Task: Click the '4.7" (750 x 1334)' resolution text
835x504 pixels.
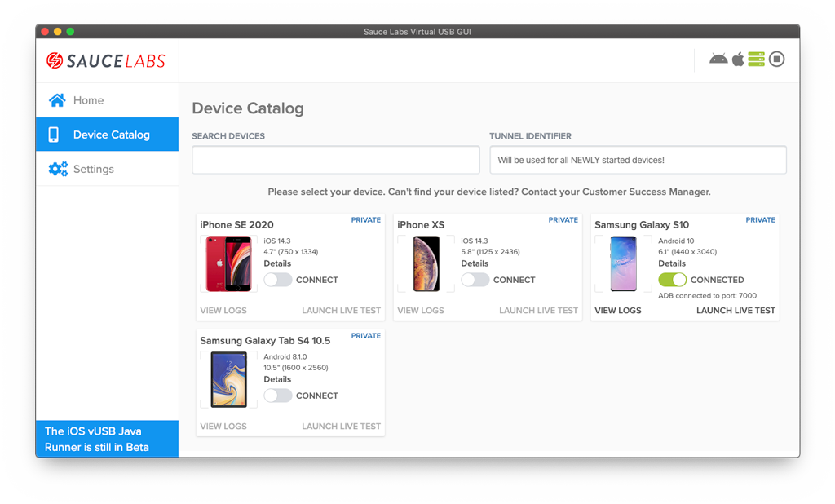Action: pyautogui.click(x=291, y=251)
